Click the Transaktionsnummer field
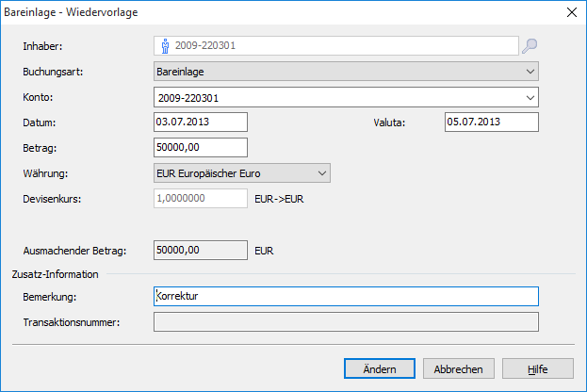The height and width of the screenshot is (392, 587). tap(345, 322)
